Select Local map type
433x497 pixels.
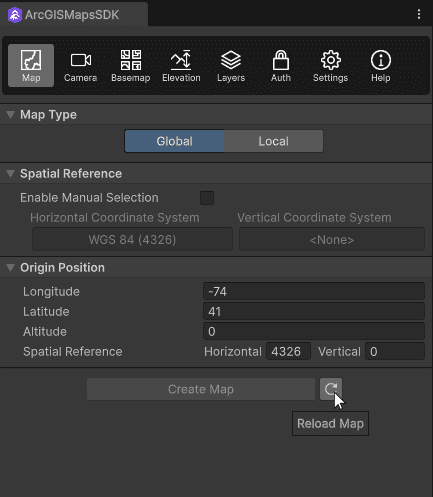pos(273,141)
